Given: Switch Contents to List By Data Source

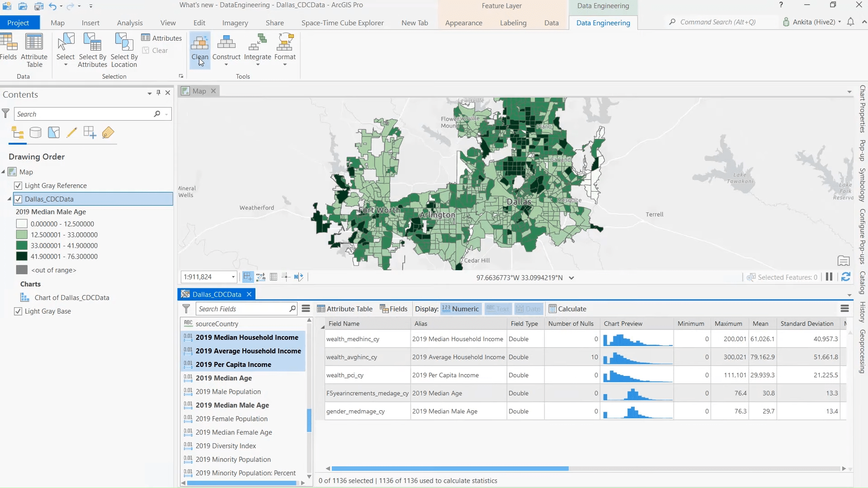Looking at the screenshot, I should point(35,133).
